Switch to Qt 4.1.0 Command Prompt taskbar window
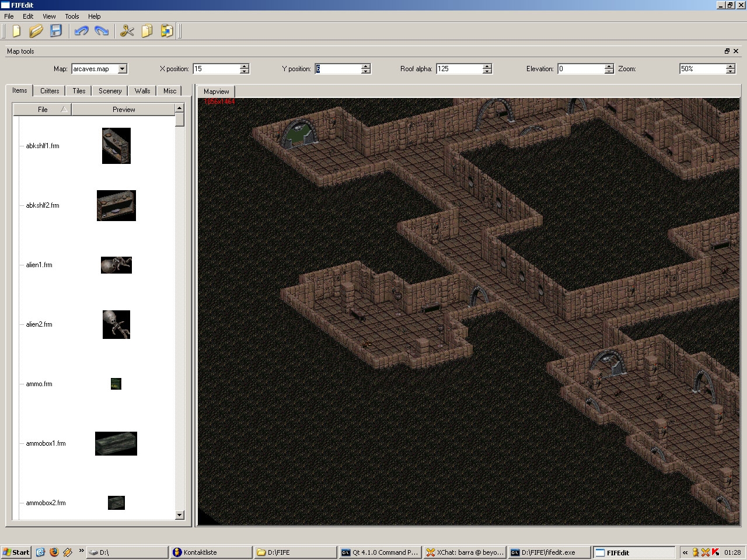Screen dimensions: 747x560 380,552
